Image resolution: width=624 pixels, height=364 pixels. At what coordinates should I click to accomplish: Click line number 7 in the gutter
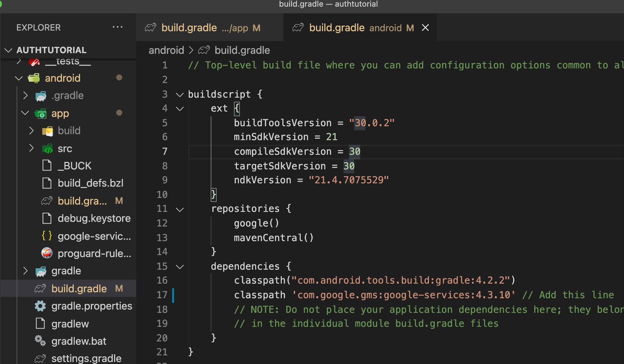[x=164, y=151]
